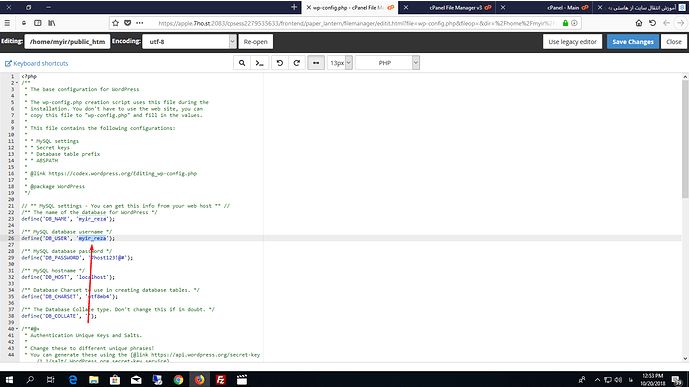Image resolution: width=690 pixels, height=387 pixels.
Task: Open the PHP language mode dropdown
Action: click(x=387, y=63)
